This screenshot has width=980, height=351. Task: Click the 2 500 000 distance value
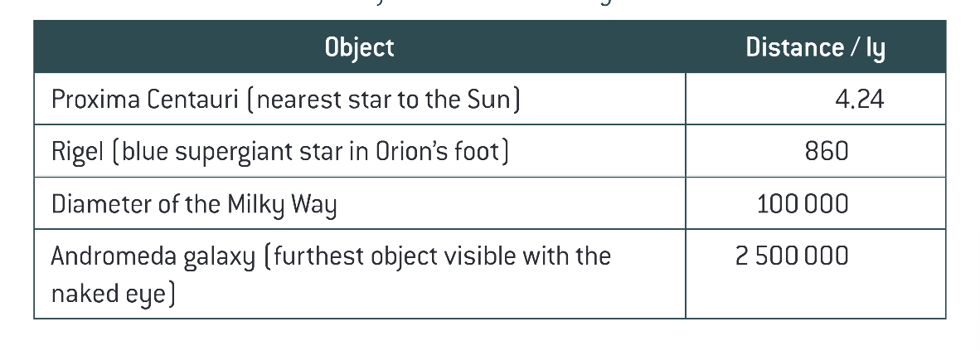point(792,256)
